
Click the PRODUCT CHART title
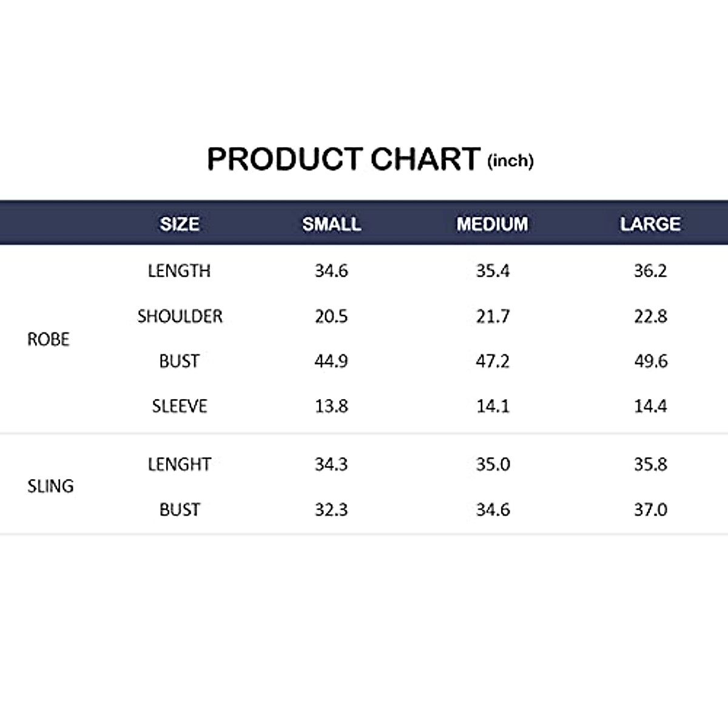[x=343, y=159]
